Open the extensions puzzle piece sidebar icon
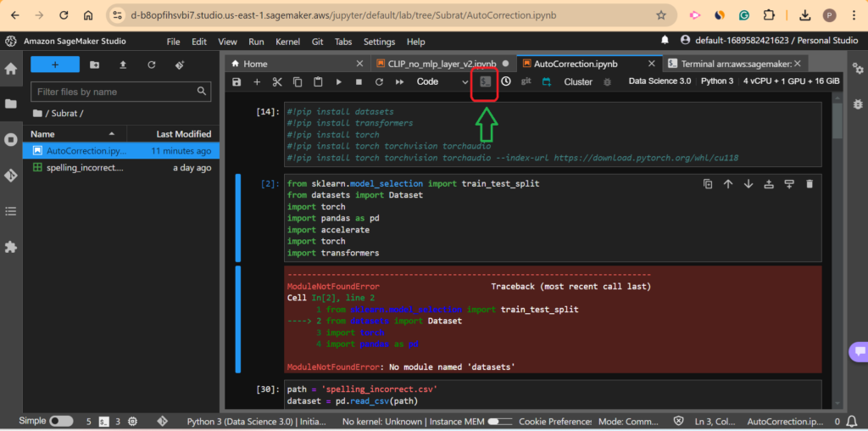The image size is (868, 431). [x=11, y=247]
